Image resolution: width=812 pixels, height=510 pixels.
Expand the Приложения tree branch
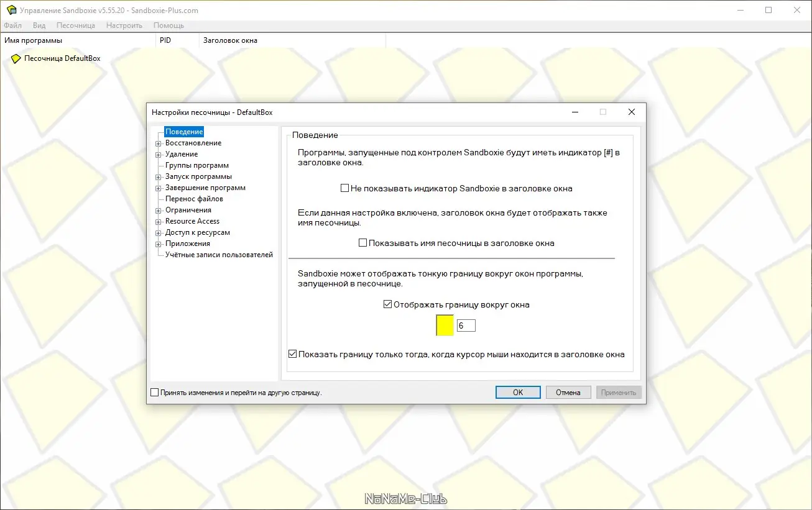159,244
